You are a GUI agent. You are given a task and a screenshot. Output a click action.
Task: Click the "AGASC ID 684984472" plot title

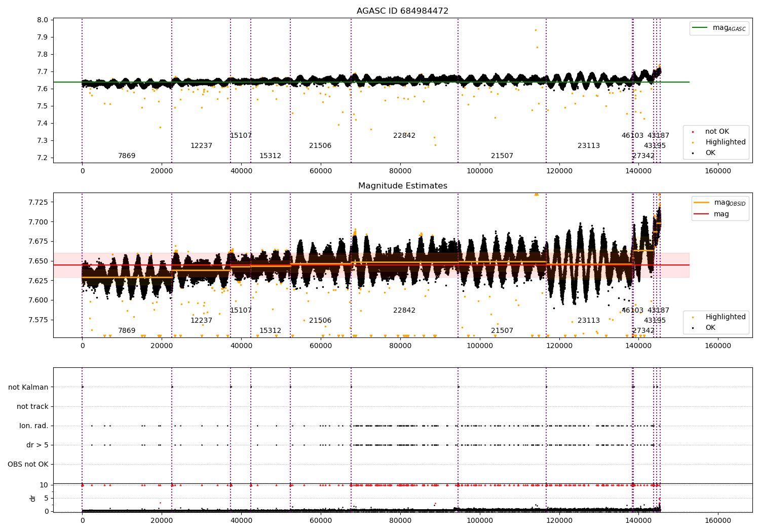pos(402,11)
